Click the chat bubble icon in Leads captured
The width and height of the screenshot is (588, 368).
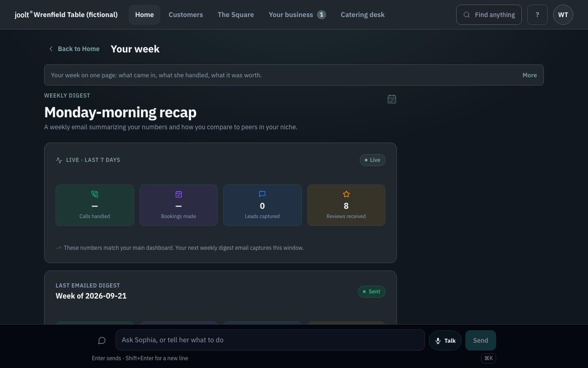262,194
